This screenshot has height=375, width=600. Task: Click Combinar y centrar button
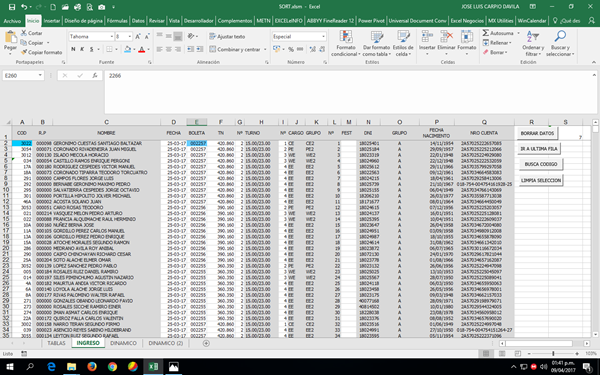(x=235, y=49)
